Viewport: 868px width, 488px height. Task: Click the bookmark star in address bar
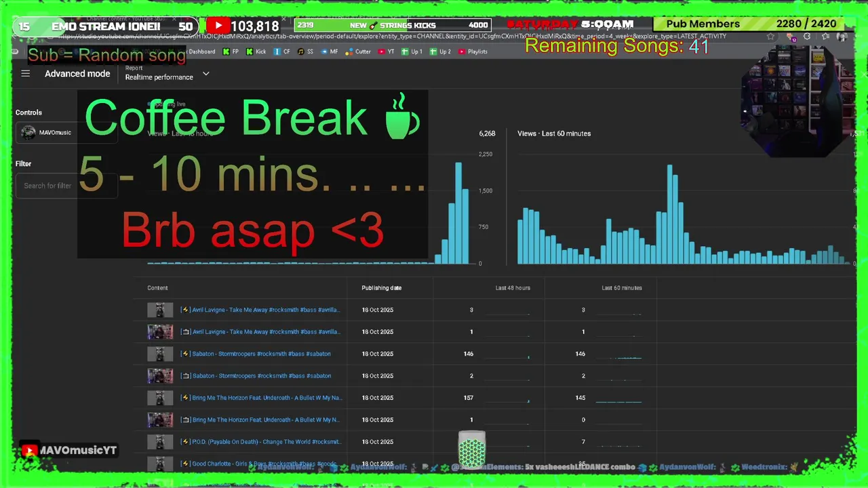pos(771,37)
